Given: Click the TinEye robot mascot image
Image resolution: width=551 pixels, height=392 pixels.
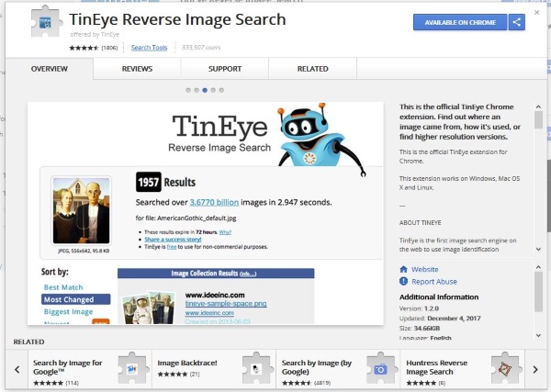Looking at the screenshot, I should [x=320, y=138].
